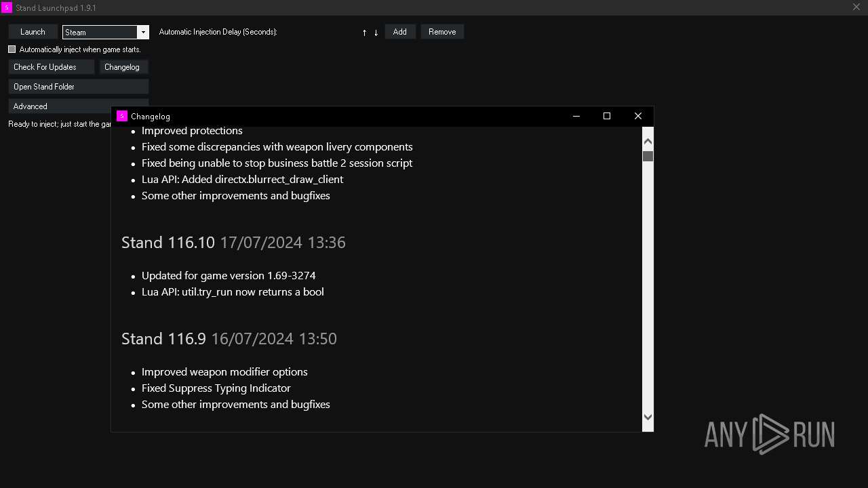The width and height of the screenshot is (868, 488).
Task: Click 'Fixed Suppress Typing Indicator' entry
Action: [x=216, y=388]
